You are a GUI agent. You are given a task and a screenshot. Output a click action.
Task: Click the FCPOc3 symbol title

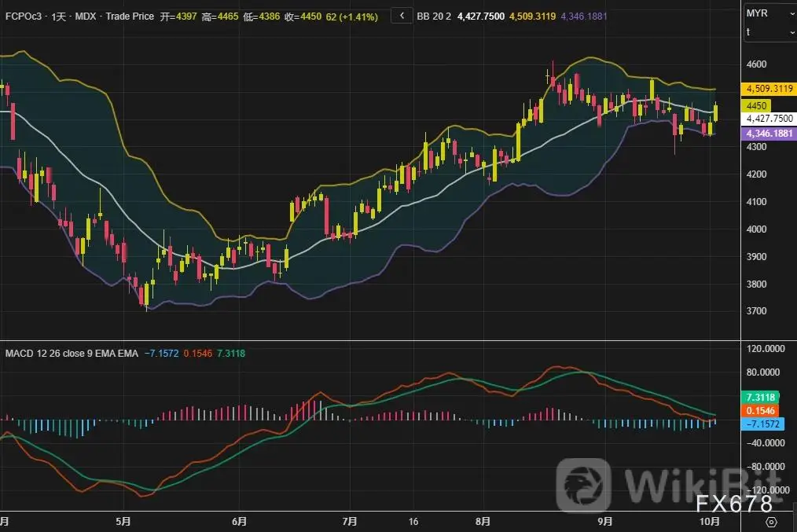24,17
